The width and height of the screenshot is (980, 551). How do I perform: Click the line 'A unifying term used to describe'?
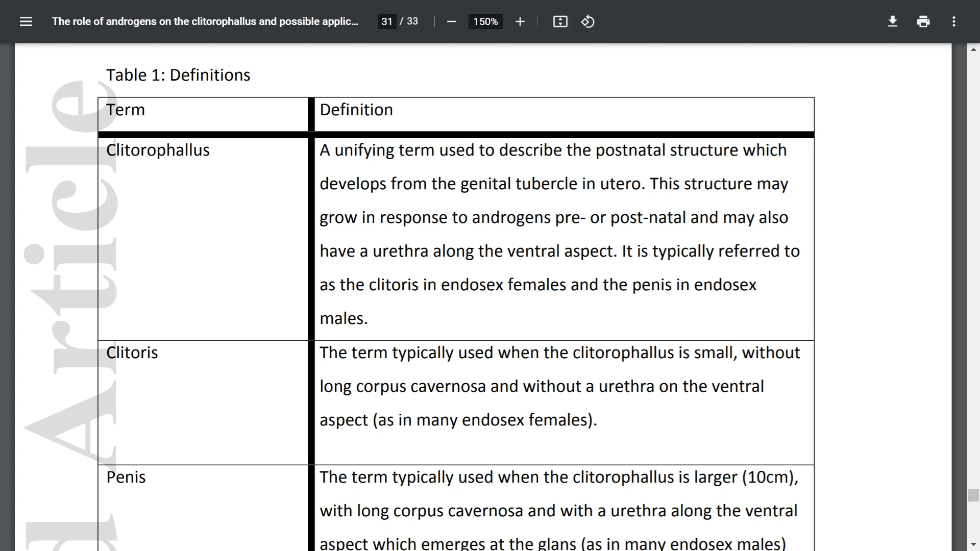click(x=553, y=150)
